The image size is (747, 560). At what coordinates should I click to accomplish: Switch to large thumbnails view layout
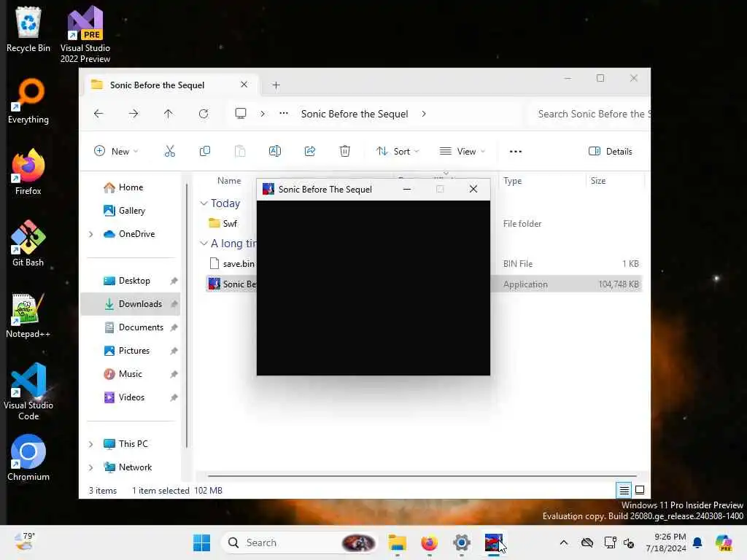pos(640,490)
